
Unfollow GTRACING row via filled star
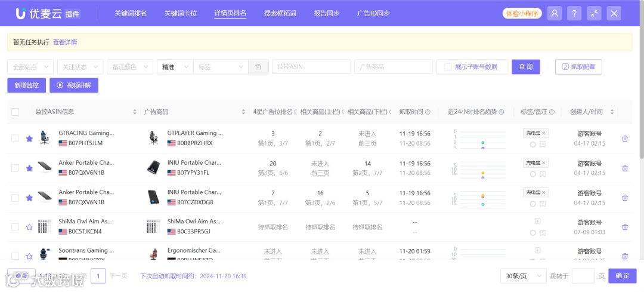click(x=29, y=139)
